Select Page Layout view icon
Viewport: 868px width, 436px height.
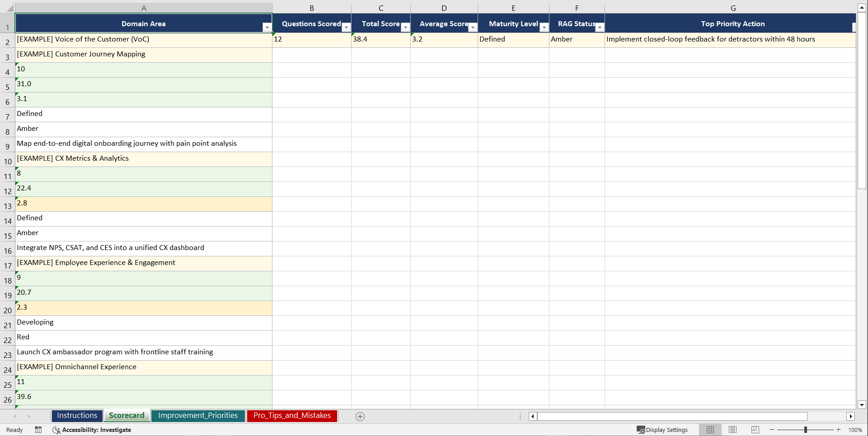[x=732, y=430]
